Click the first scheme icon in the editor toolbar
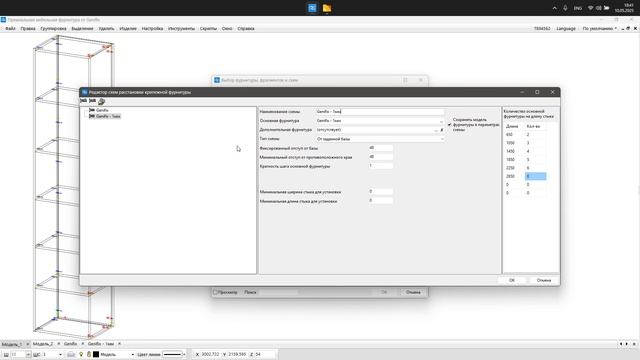The width and height of the screenshot is (640, 360). click(84, 101)
